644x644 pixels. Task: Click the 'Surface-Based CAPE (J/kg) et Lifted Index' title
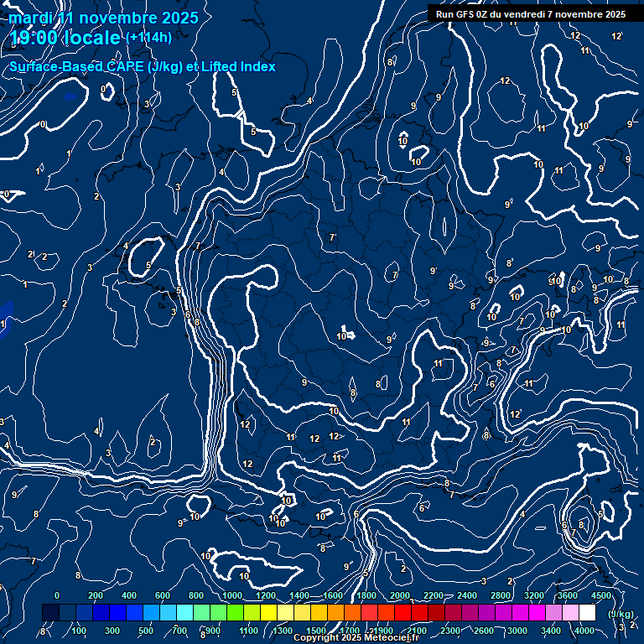[x=143, y=66]
